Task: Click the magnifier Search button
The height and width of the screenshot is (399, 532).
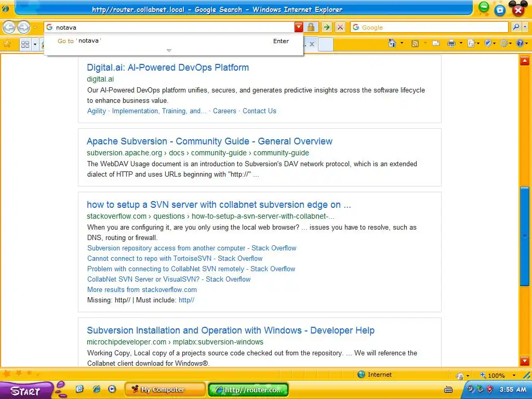Action: point(516,27)
